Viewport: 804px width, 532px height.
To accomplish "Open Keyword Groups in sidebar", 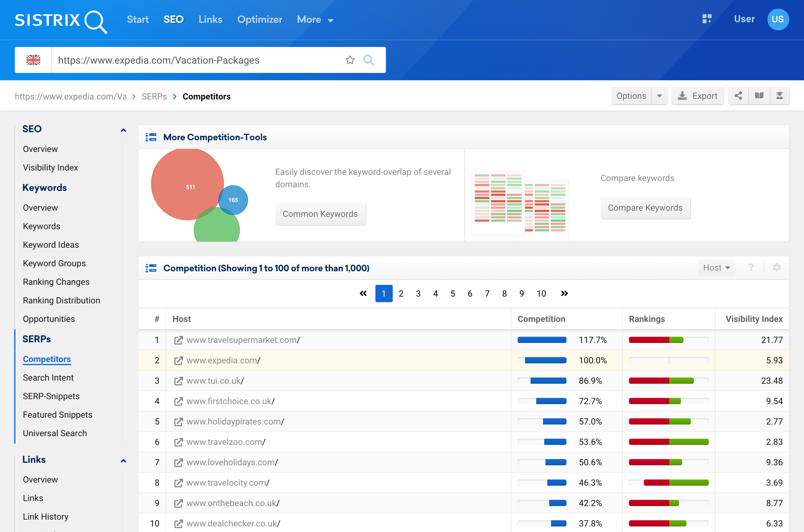I will (54, 263).
